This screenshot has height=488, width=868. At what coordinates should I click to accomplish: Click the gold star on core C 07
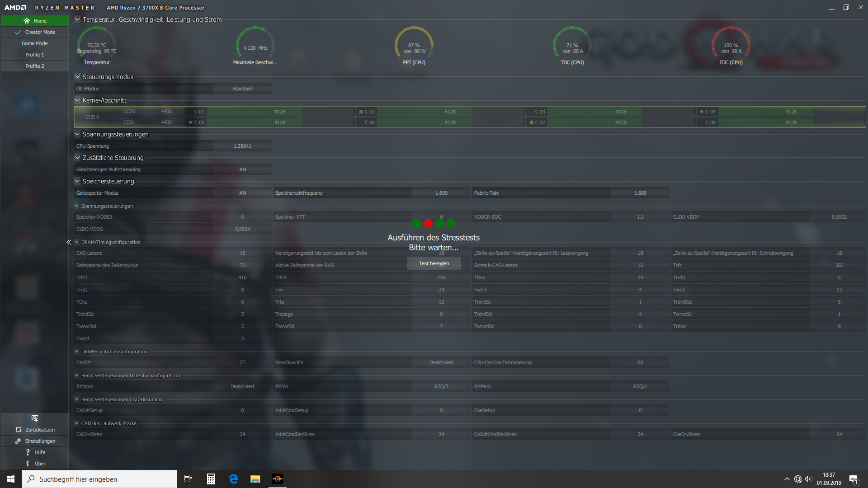tap(531, 122)
